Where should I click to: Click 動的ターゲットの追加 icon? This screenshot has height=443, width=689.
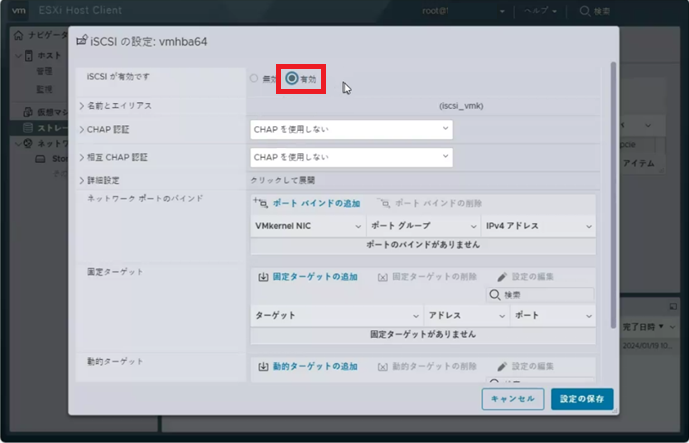click(263, 367)
